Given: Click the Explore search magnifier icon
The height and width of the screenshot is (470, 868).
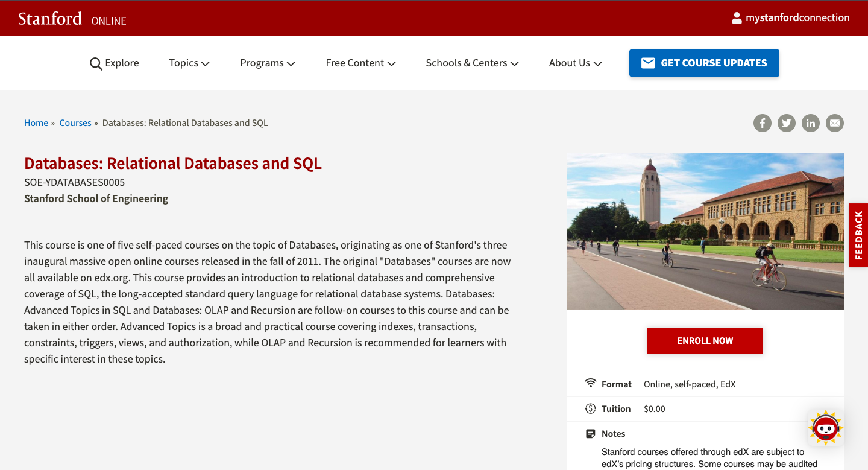Looking at the screenshot, I should [96, 63].
